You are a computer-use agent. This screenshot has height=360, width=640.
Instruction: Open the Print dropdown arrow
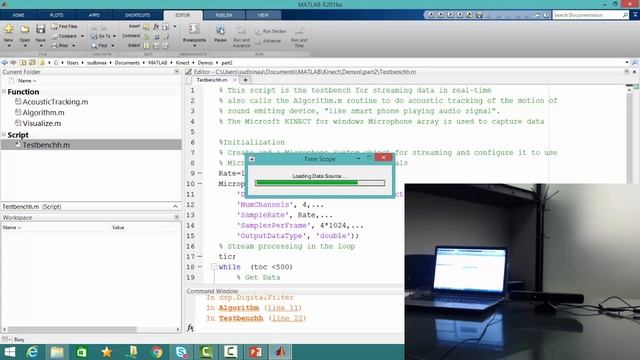73,45
